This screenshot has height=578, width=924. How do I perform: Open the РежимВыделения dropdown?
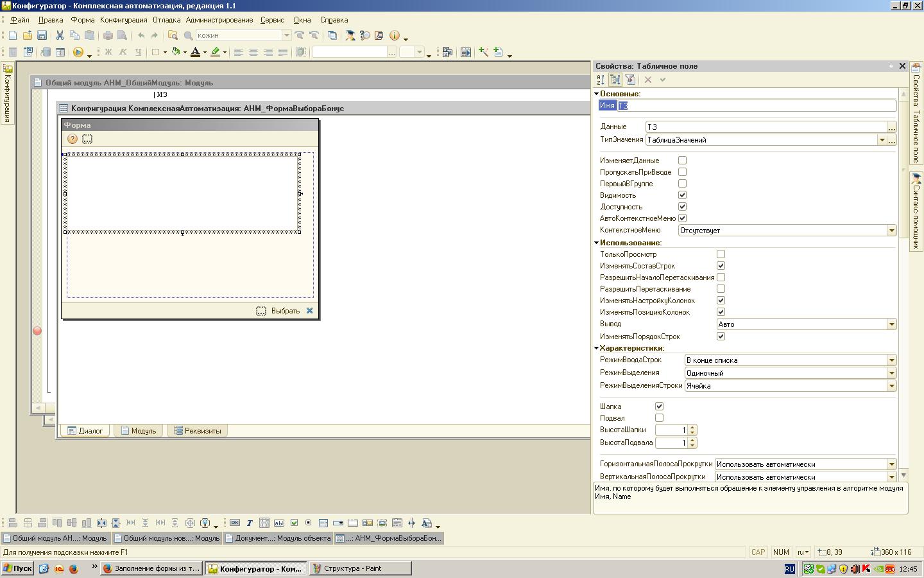click(x=891, y=373)
